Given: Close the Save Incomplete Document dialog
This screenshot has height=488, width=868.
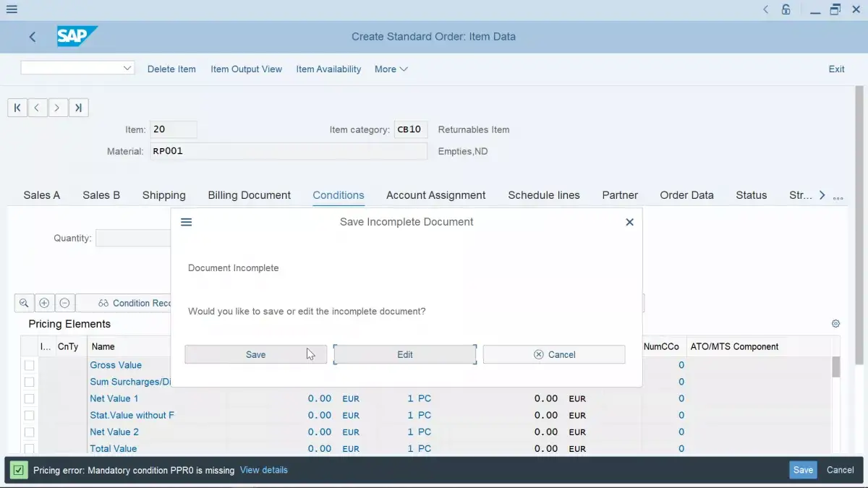Looking at the screenshot, I should [x=629, y=222].
